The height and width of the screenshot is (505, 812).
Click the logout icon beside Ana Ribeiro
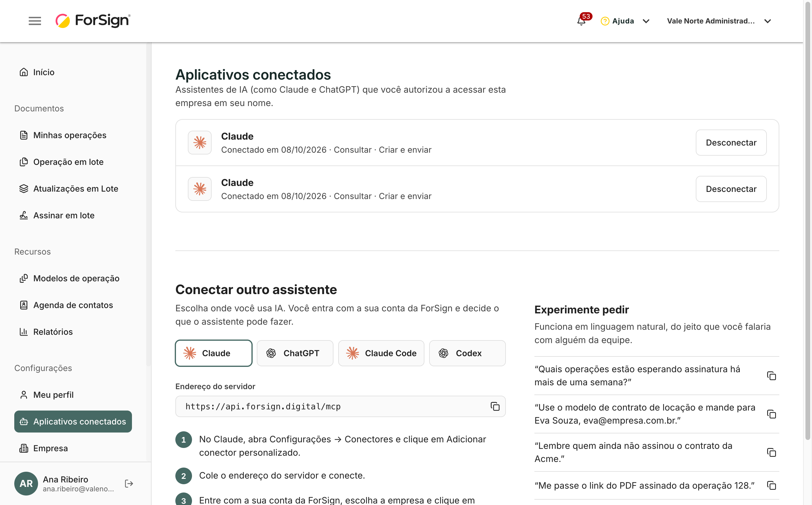[x=129, y=484]
